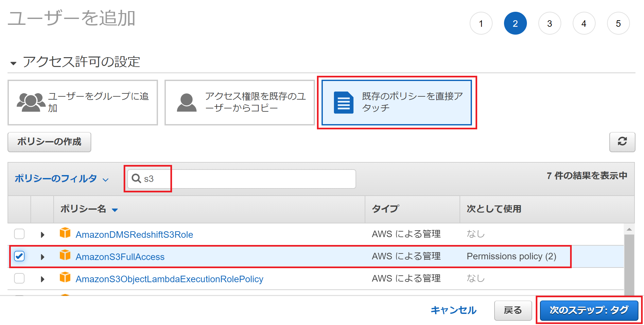Click なし in AmazonS3ObjectLambdaExecutionRolePolicy row

476,279
